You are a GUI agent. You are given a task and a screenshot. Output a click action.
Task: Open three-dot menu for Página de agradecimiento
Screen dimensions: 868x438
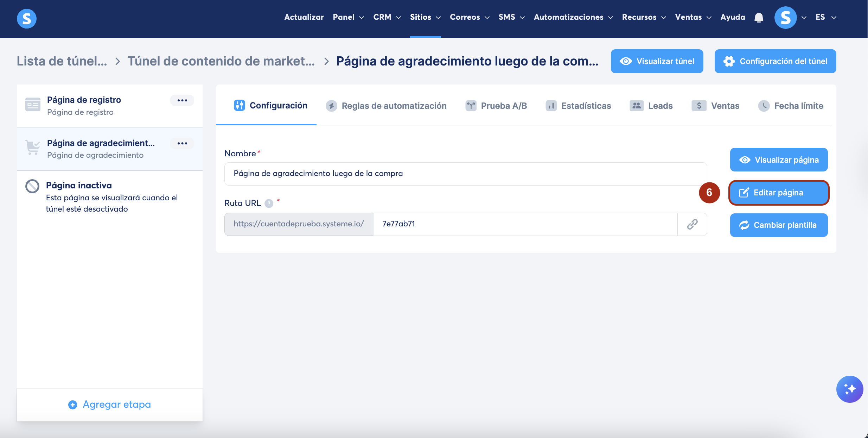pos(182,143)
